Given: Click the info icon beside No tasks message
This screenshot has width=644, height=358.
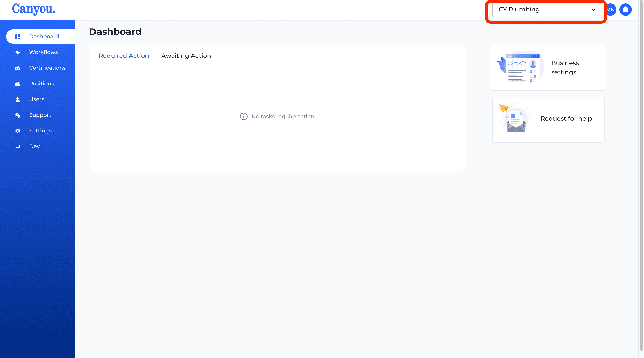Looking at the screenshot, I should (244, 116).
